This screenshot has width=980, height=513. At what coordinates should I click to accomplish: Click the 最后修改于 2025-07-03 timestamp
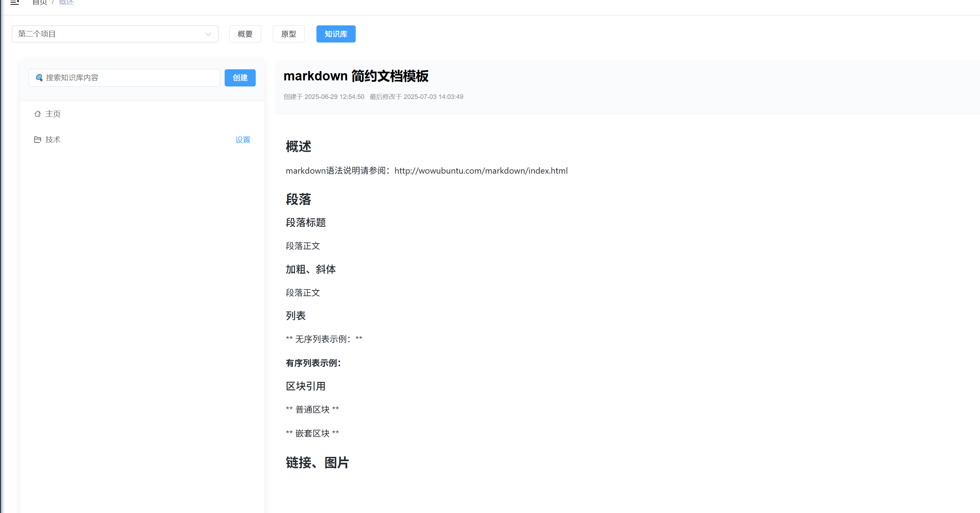click(x=416, y=97)
